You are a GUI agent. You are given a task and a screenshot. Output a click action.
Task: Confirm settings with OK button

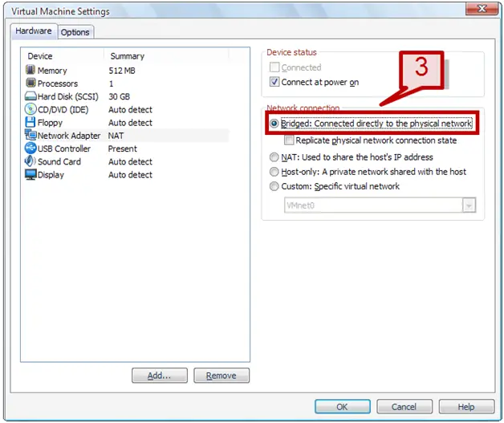click(x=343, y=407)
